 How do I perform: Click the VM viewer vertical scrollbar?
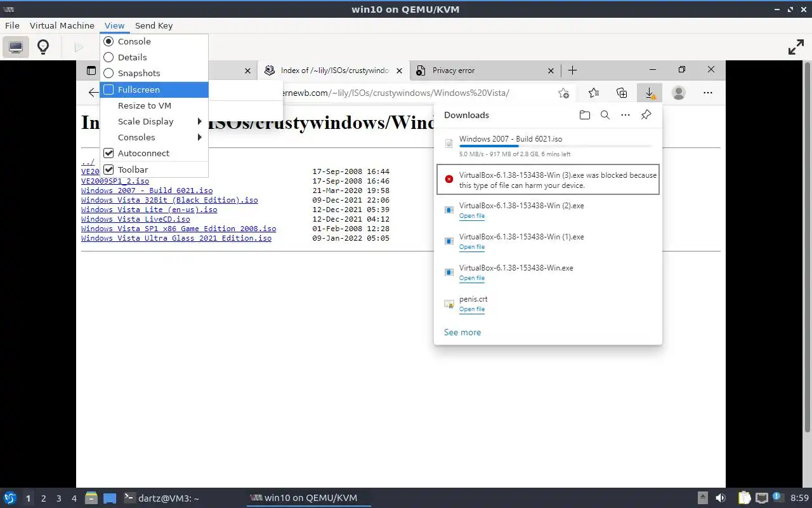pyautogui.click(x=807, y=248)
